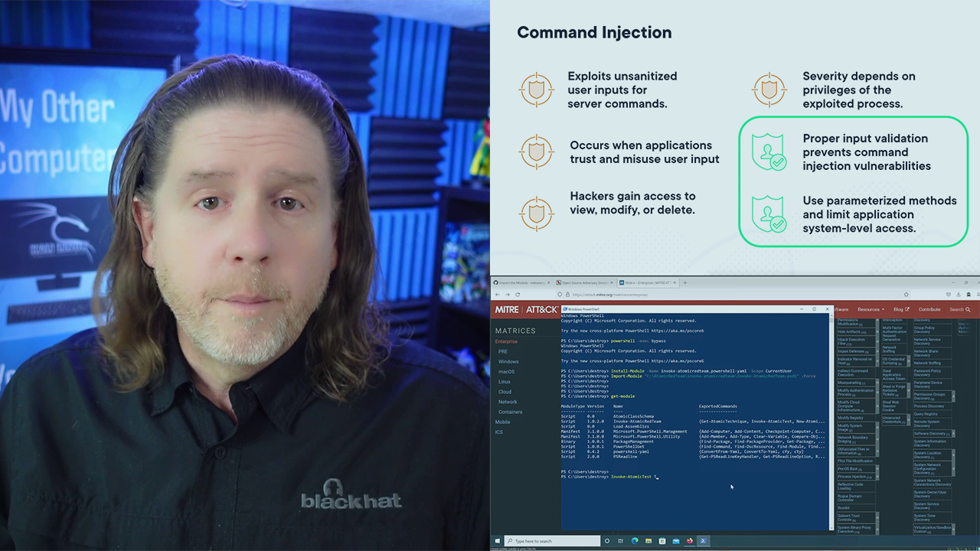This screenshot has height=551, width=980.
Task: Click the Contribute link in navbar
Action: pos(929,309)
